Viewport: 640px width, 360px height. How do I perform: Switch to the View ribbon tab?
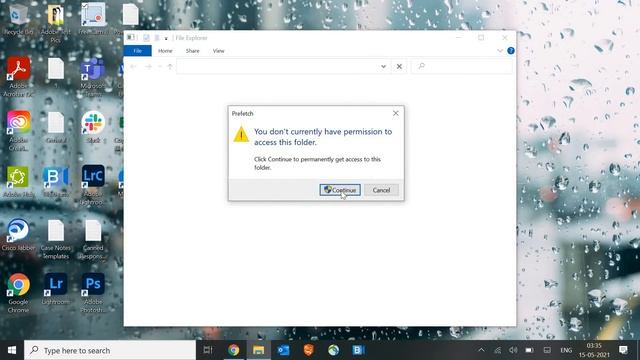click(x=218, y=51)
